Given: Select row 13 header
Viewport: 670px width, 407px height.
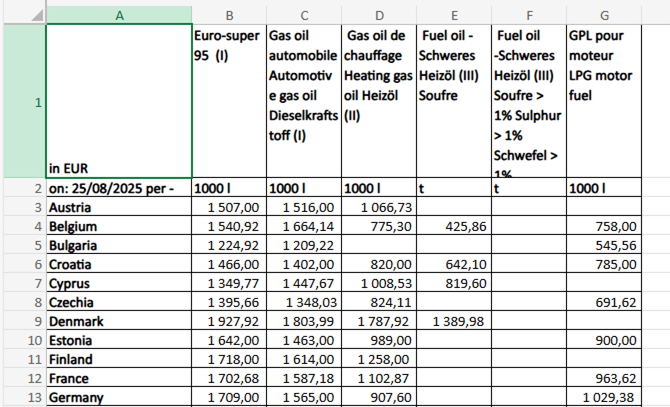Looking at the screenshot, I should [22, 397].
